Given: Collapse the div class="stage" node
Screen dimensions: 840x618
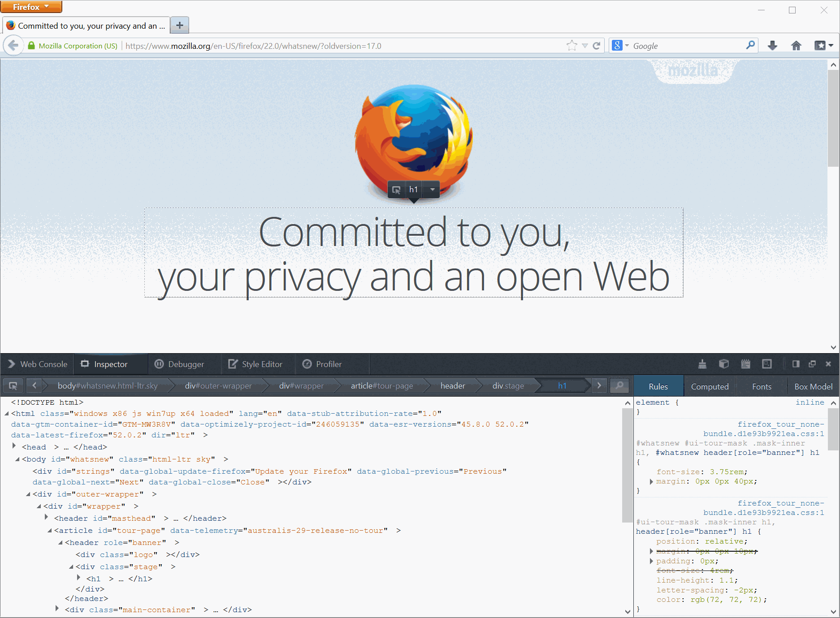Looking at the screenshot, I should (x=71, y=566).
